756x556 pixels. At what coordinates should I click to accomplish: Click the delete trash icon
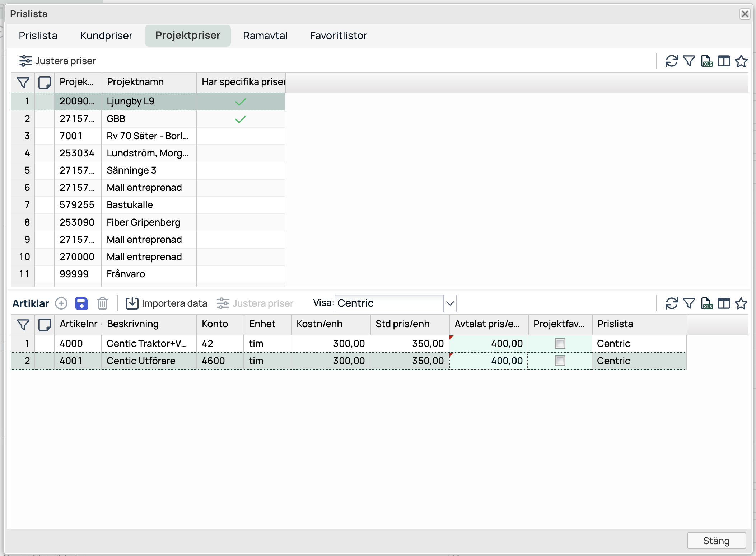(x=102, y=303)
